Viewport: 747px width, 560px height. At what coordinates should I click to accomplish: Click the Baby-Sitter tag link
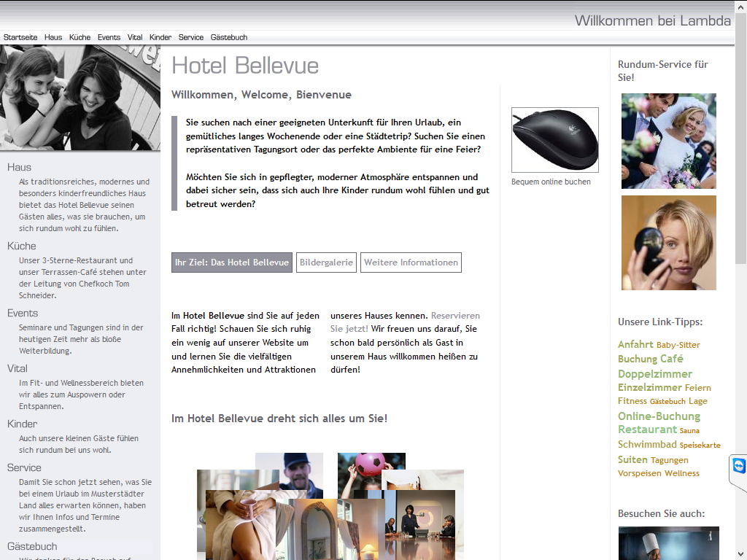coord(678,345)
